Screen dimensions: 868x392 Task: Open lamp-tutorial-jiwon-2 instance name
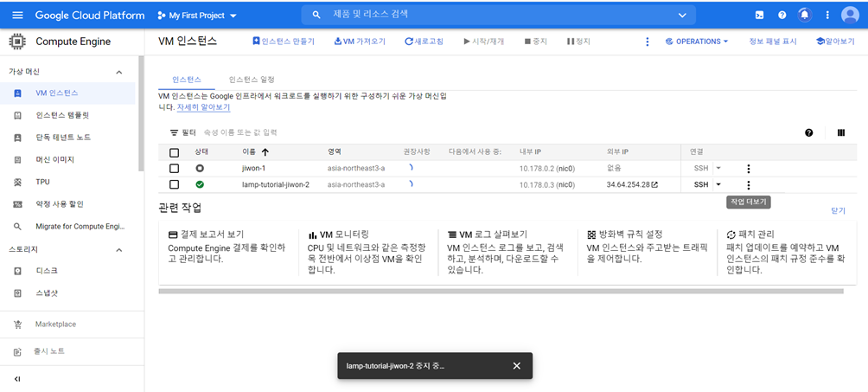tap(276, 184)
